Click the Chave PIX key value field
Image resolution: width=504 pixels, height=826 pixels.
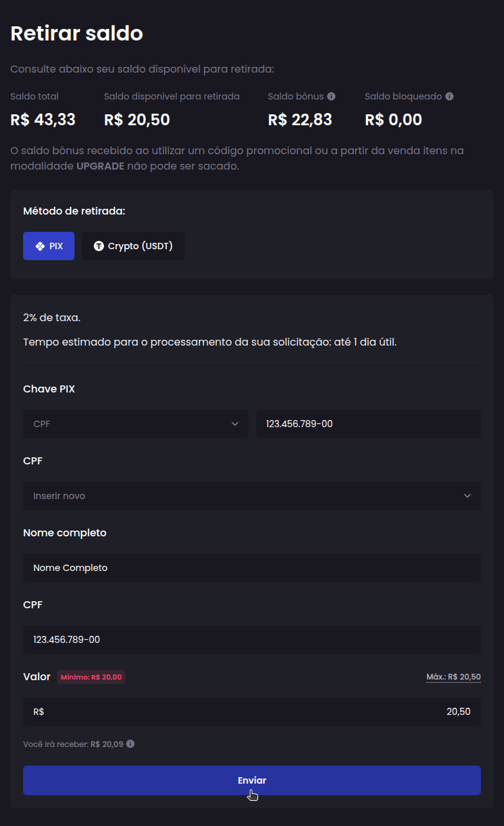click(x=368, y=424)
